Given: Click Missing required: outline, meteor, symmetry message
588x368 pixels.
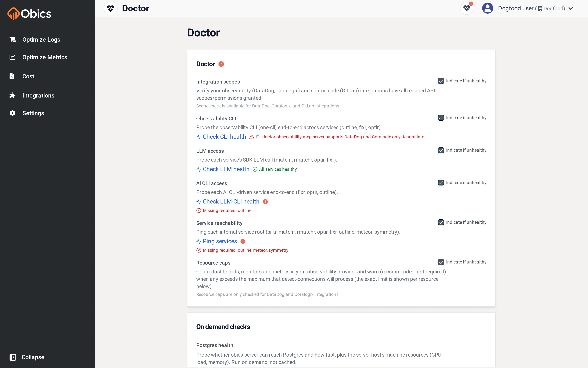Looking at the screenshot, I should click(x=245, y=250).
